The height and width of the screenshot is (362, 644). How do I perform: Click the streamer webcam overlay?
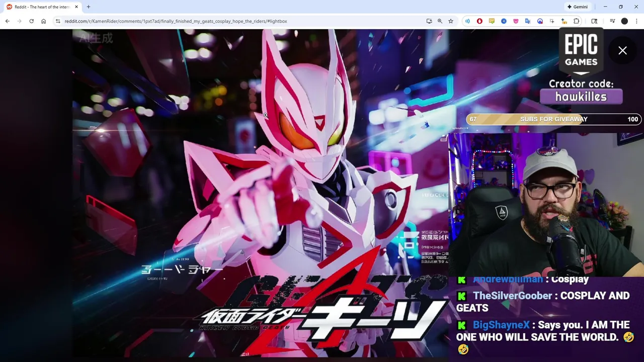546,205
